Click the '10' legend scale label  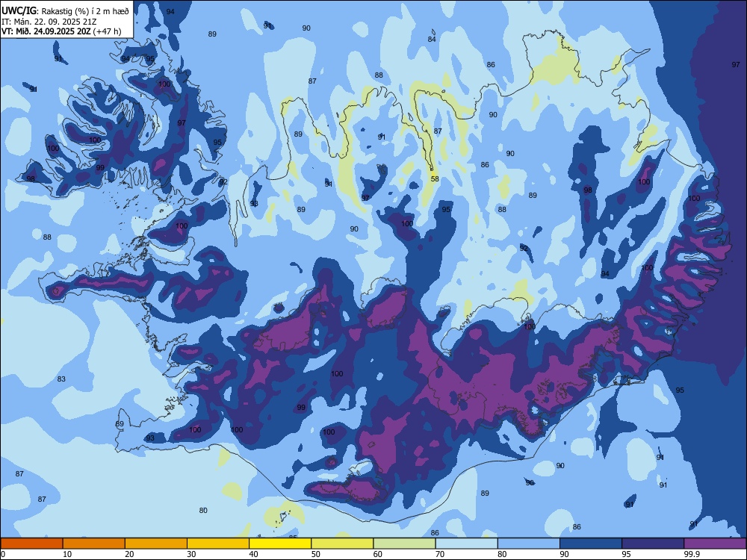pyautogui.click(x=67, y=554)
